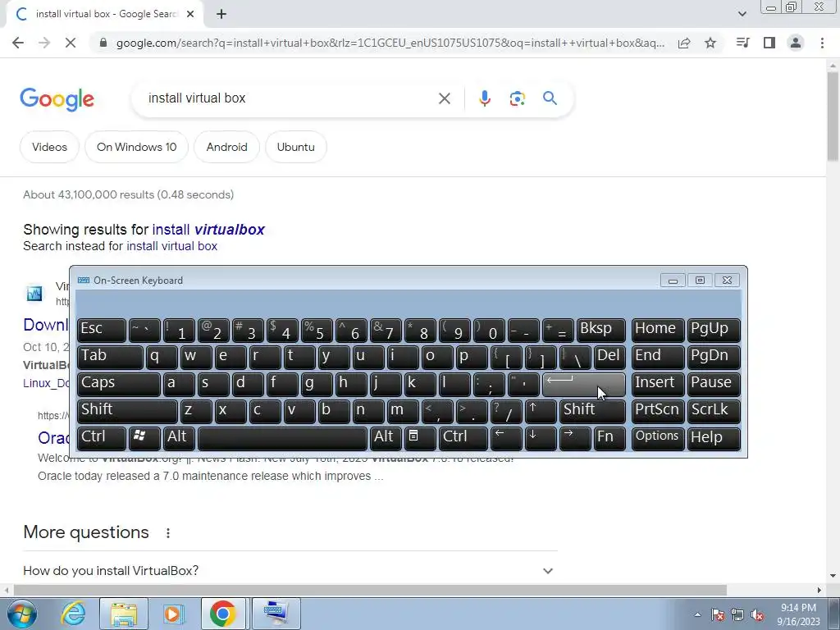Open a new tab with plus button
The image size is (840, 630).
click(x=221, y=15)
